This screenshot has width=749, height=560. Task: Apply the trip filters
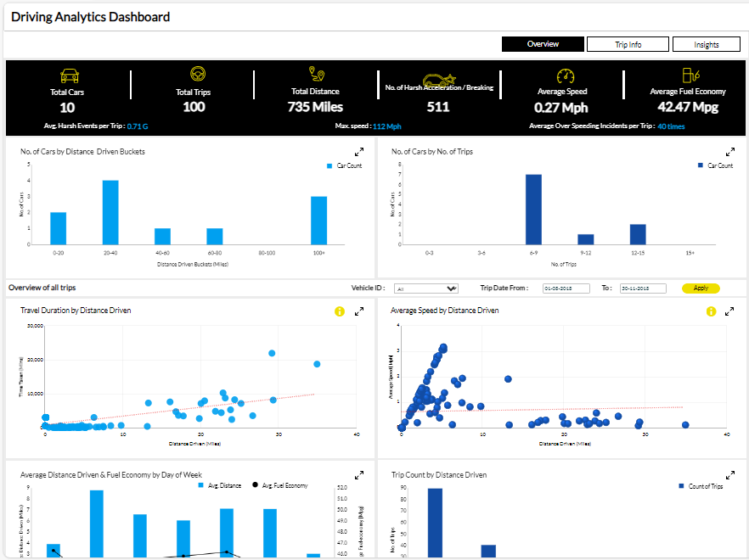pyautogui.click(x=701, y=288)
